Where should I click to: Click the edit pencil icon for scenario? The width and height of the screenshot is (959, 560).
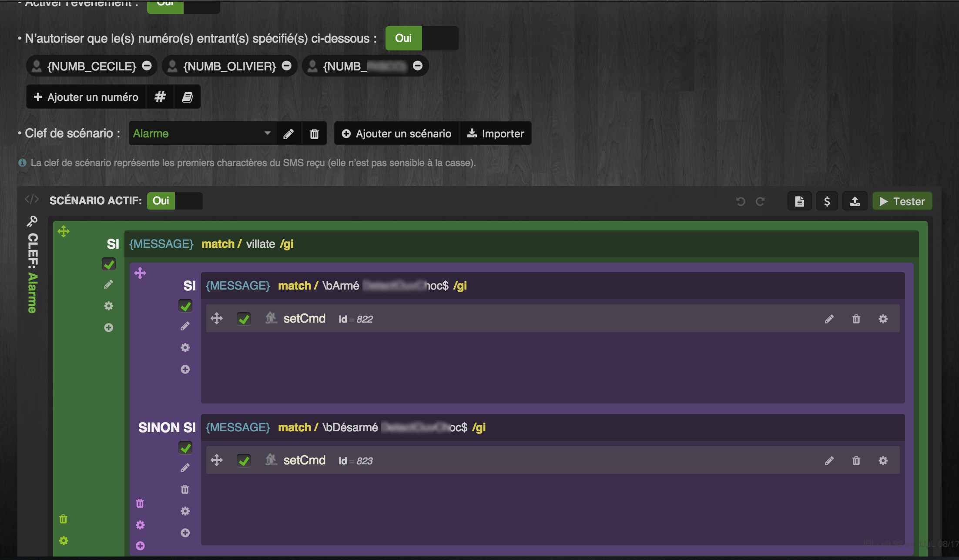289,133
